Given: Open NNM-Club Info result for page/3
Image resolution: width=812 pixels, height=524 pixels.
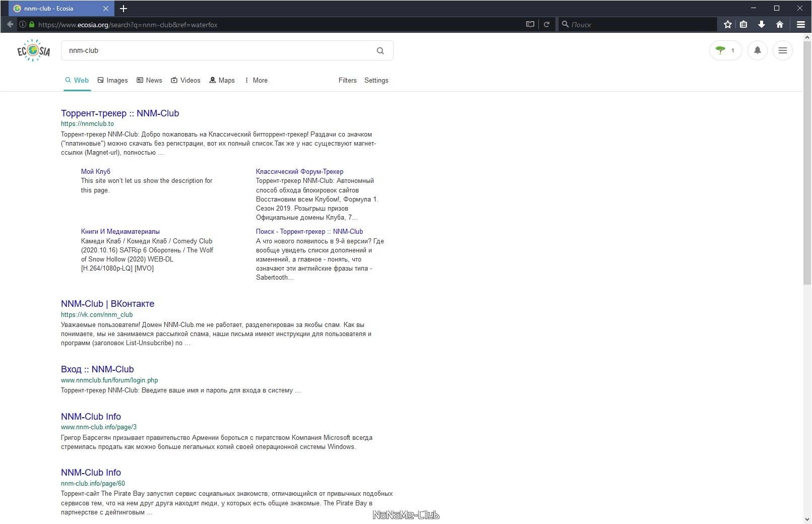Looking at the screenshot, I should 91,417.
